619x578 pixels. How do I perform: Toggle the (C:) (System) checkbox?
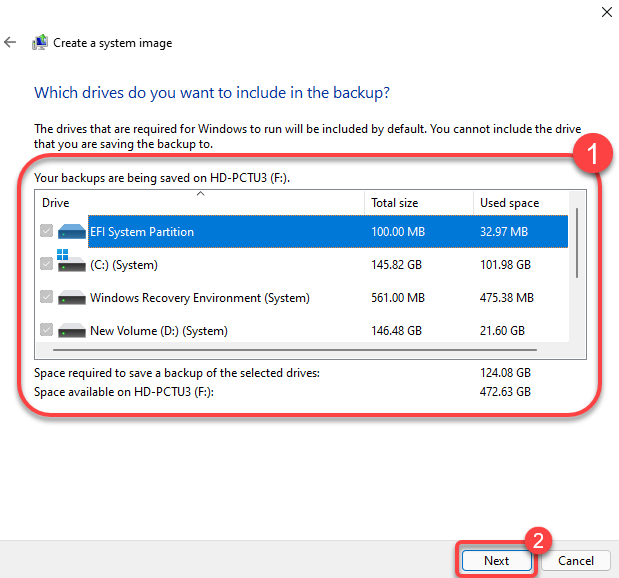coord(47,263)
